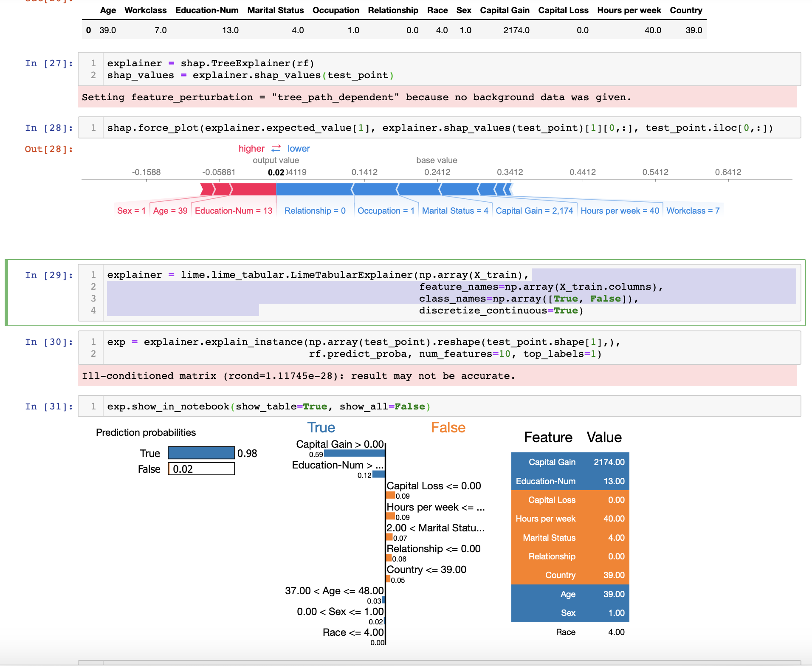Click the '37.00 < Age <= 48.00' LIME label

click(x=334, y=590)
